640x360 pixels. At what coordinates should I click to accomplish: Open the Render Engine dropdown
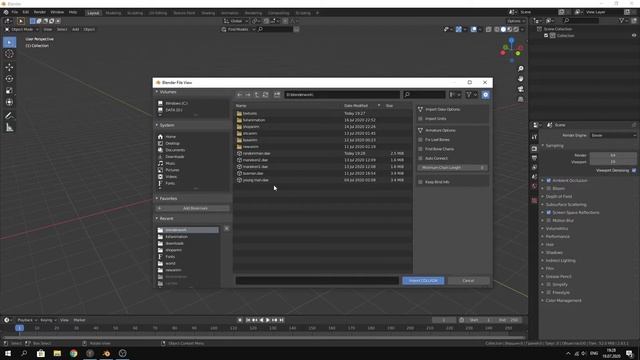tap(613, 136)
